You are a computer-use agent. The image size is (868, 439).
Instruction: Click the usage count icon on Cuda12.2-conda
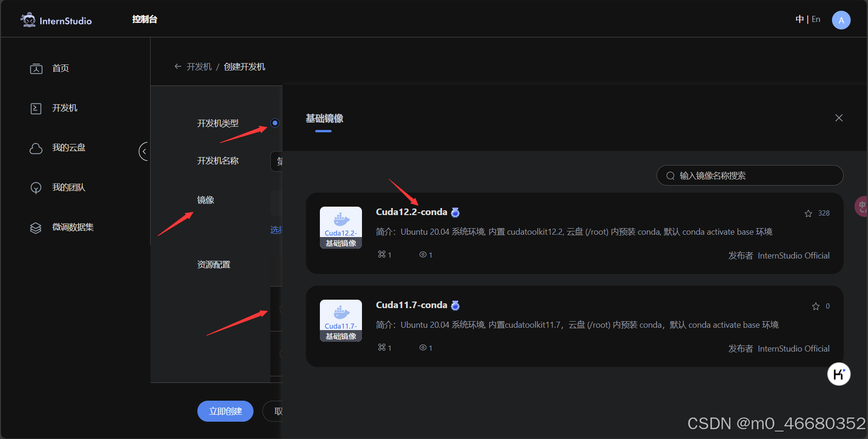(382, 254)
